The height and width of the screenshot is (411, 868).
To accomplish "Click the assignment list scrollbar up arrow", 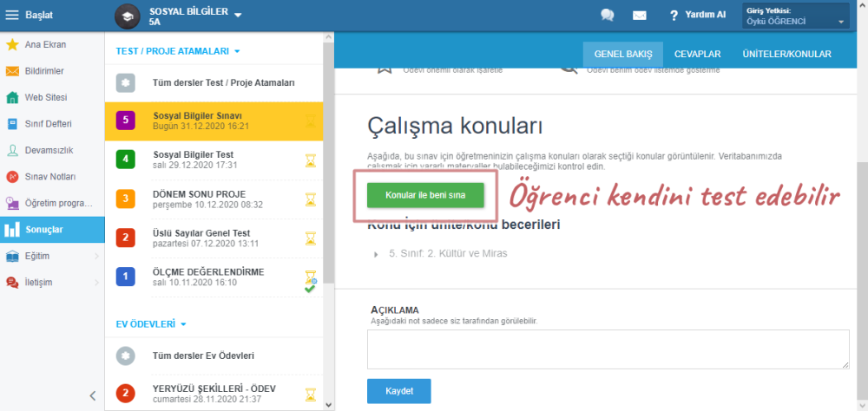I will click(329, 37).
